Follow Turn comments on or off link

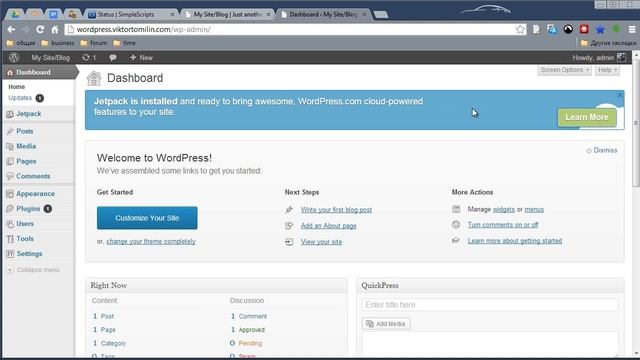click(503, 225)
